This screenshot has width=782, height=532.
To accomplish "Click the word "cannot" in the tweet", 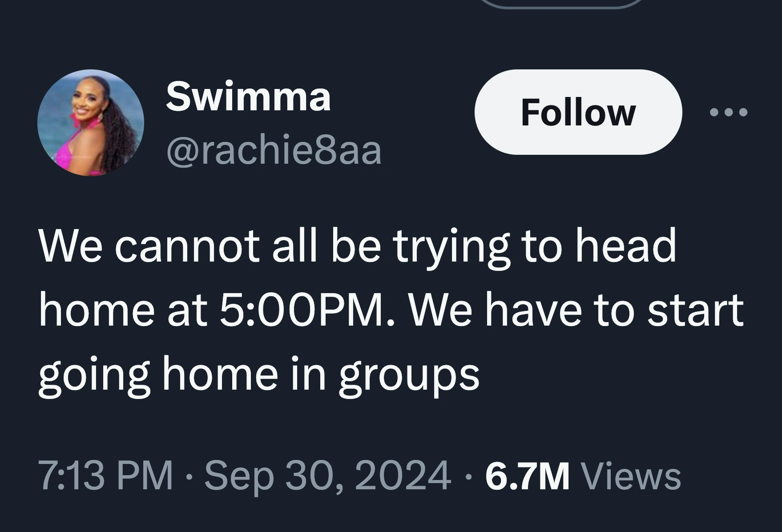I will click(187, 246).
